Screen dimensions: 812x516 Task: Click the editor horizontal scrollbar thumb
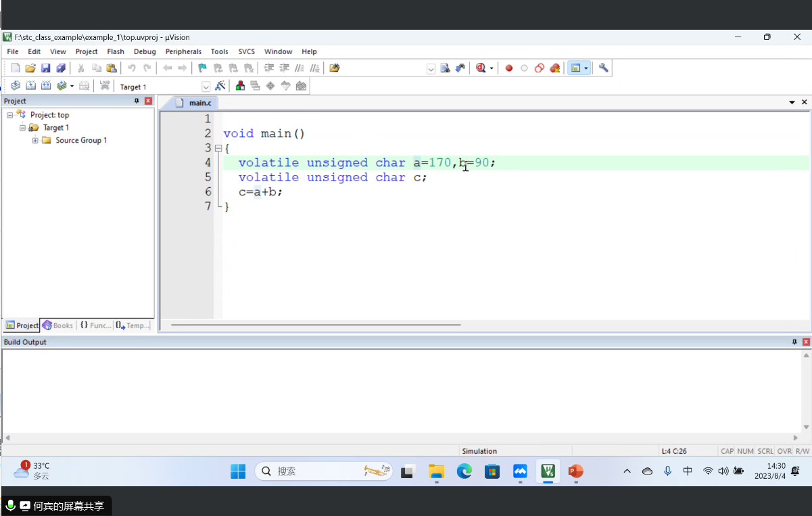point(316,325)
